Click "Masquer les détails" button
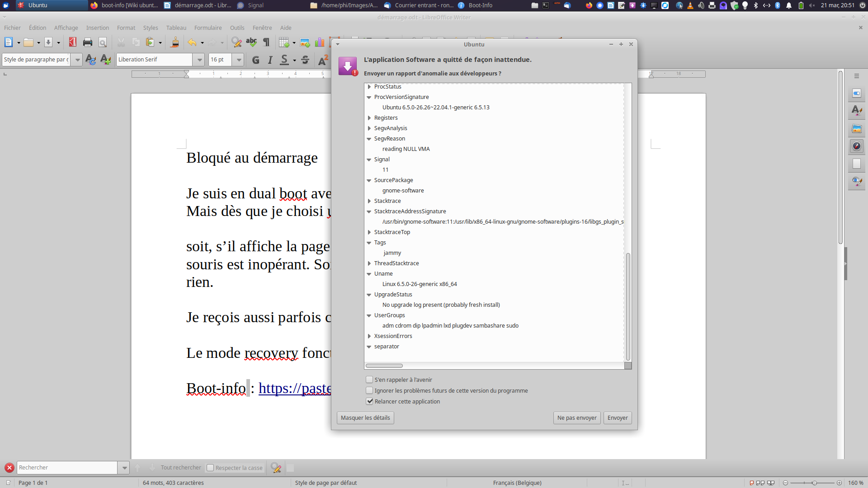The width and height of the screenshot is (868, 488). pos(365,418)
